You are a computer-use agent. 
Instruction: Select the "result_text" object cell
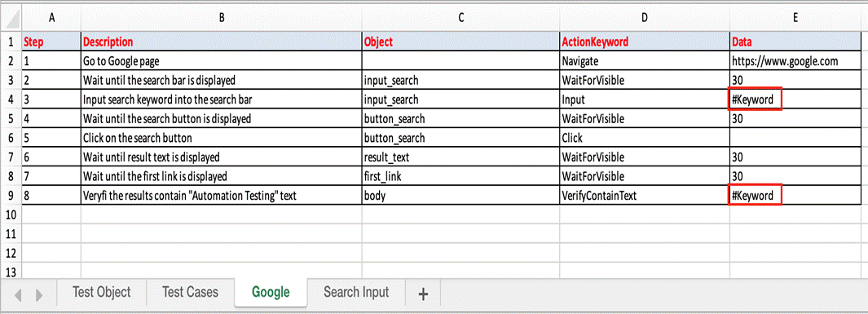coord(460,157)
